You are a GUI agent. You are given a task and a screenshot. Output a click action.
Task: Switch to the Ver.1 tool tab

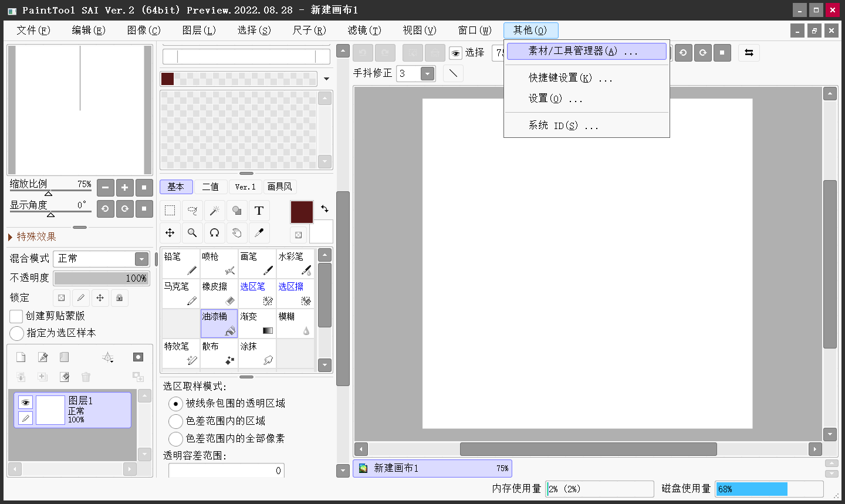coord(245,187)
